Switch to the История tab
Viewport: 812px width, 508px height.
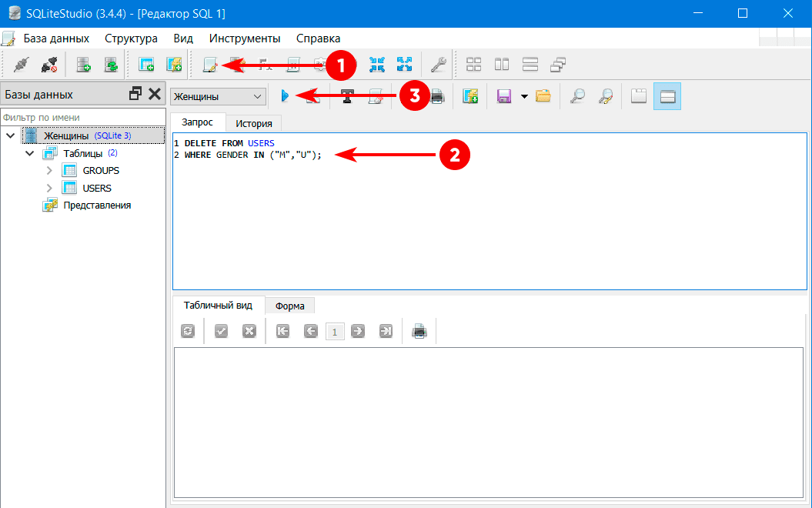[x=253, y=122]
